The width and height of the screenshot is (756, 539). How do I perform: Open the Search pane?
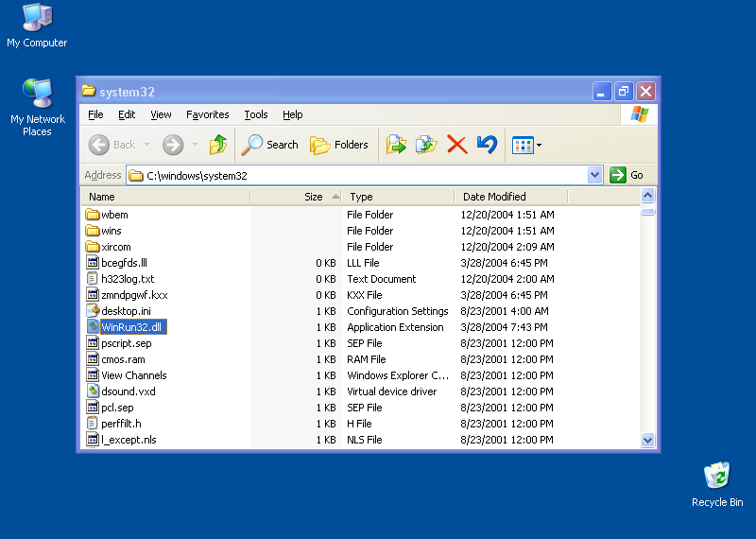(270, 145)
